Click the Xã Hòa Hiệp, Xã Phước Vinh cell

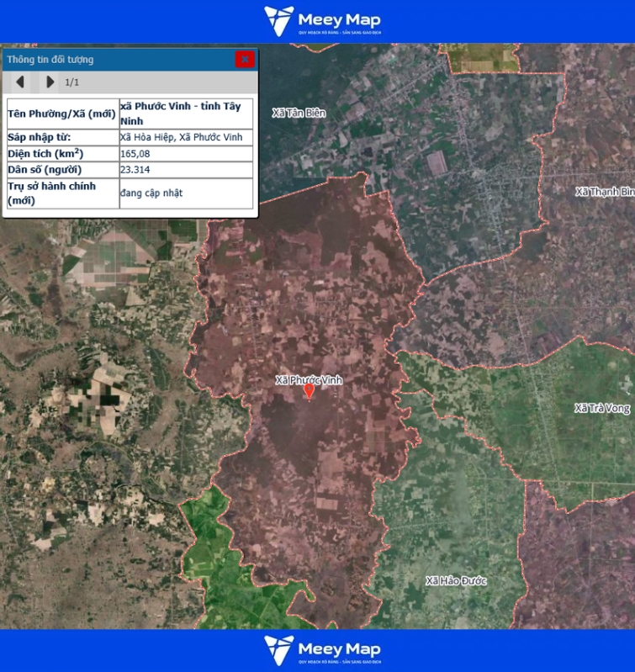[181, 137]
